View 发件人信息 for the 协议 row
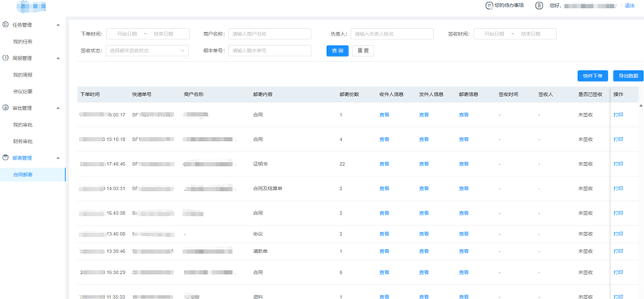 424,234
